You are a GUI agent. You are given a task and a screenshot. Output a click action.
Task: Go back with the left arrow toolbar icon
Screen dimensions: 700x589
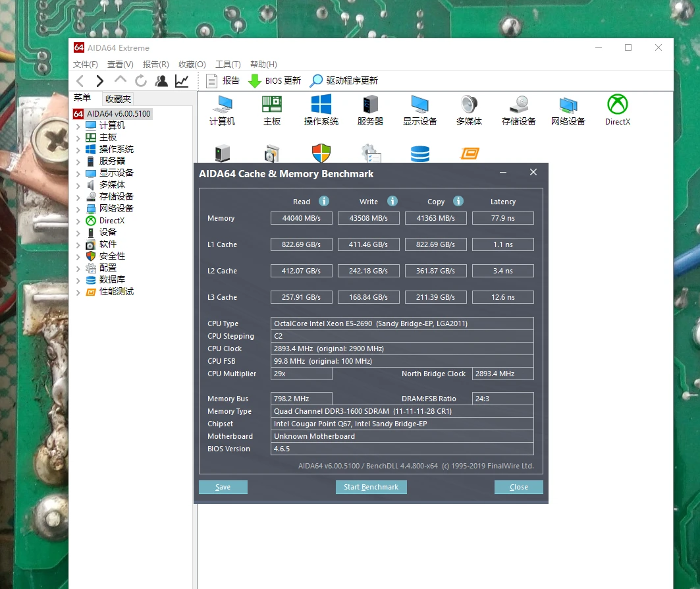click(80, 81)
